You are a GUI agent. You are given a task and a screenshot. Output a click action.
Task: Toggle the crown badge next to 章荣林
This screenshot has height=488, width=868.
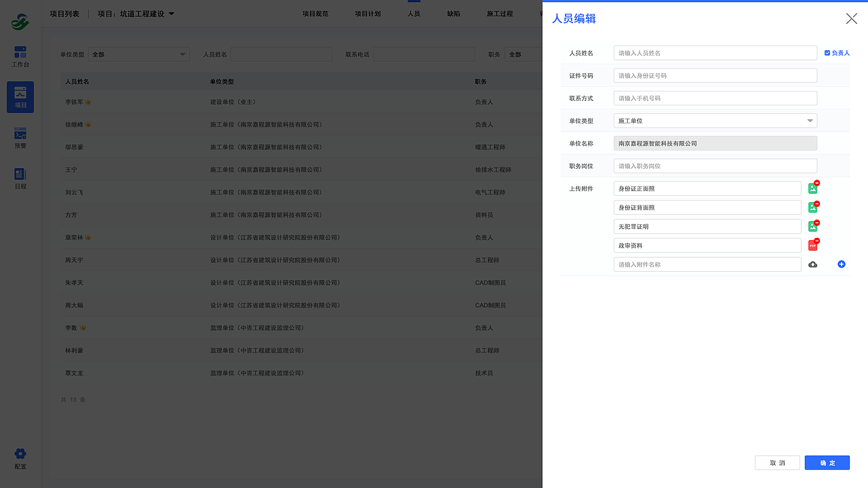(87, 237)
